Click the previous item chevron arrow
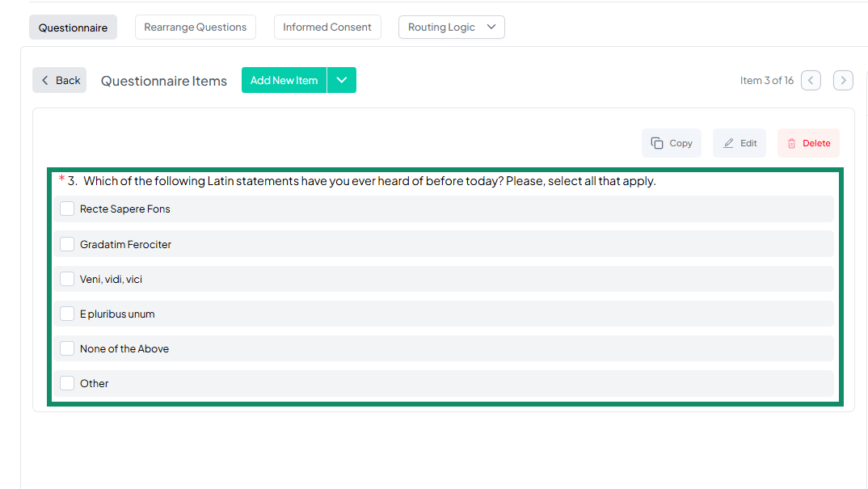The image size is (868, 489). [x=811, y=80]
